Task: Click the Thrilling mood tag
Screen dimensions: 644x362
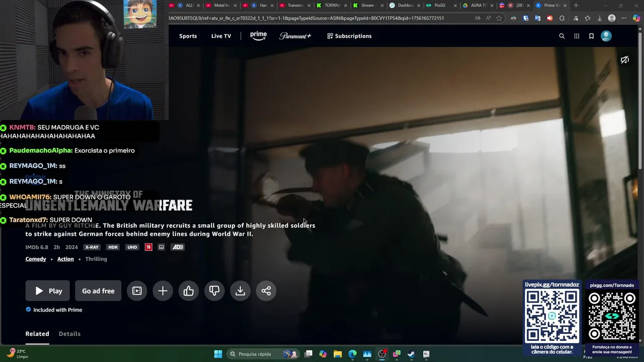Action: (96, 259)
